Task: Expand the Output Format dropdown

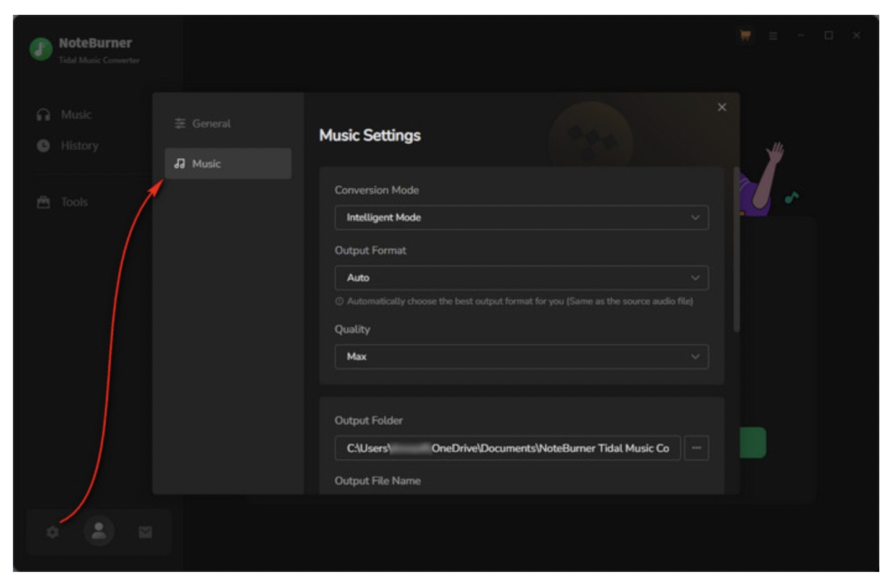Action: pyautogui.click(x=522, y=278)
